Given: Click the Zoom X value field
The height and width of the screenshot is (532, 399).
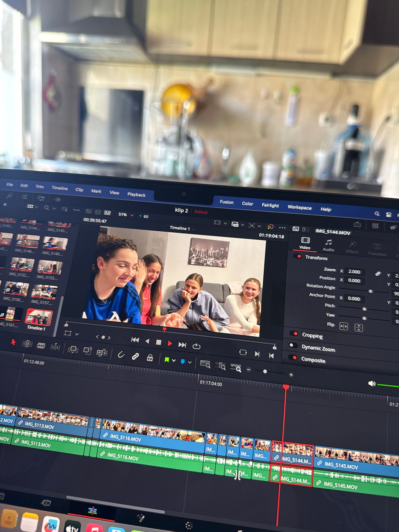Looking at the screenshot, I should 354,272.
